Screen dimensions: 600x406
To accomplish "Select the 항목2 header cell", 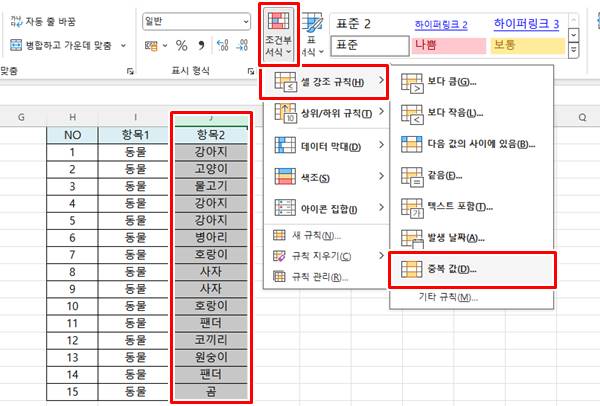I will [211, 135].
